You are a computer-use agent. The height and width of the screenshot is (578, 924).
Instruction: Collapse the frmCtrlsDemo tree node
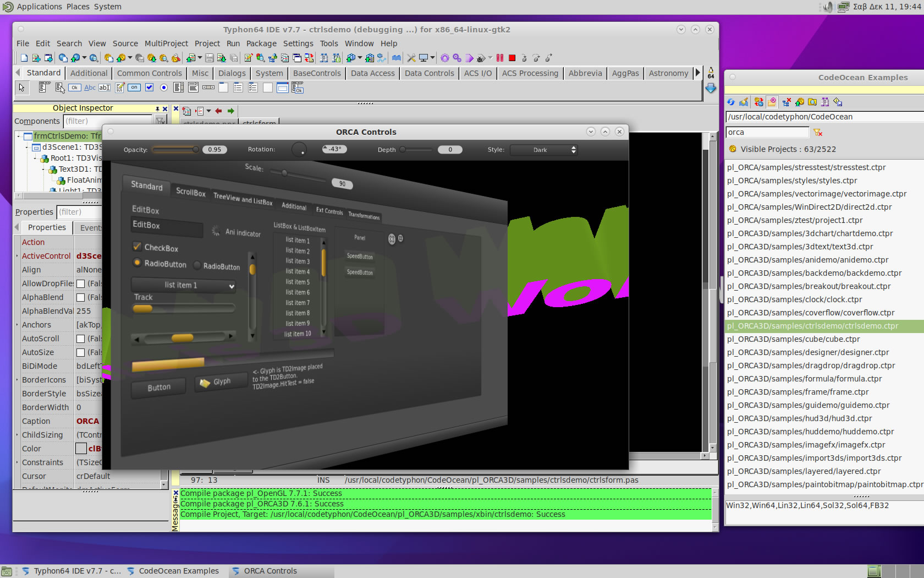pyautogui.click(x=18, y=136)
